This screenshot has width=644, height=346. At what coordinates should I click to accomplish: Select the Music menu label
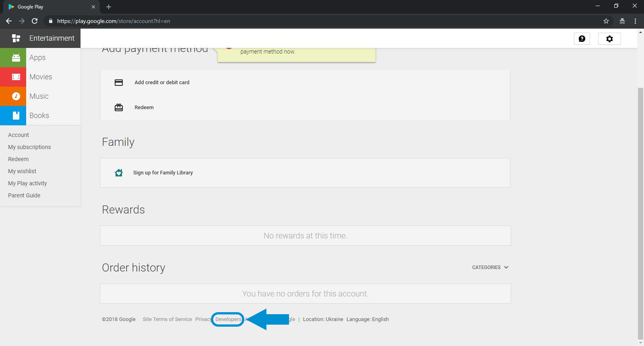(x=39, y=96)
